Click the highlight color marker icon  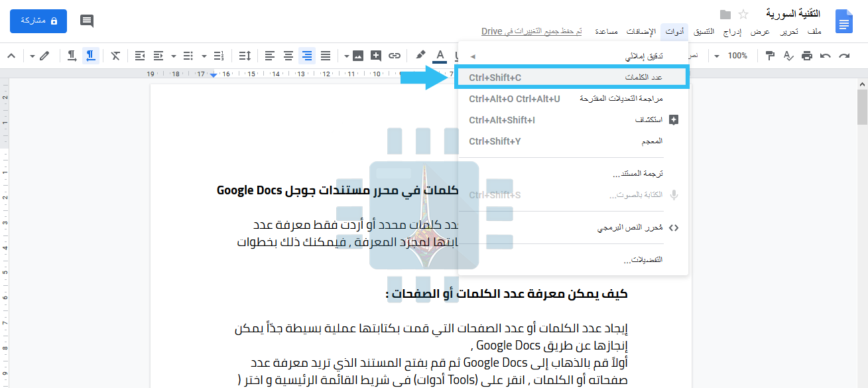click(x=420, y=56)
